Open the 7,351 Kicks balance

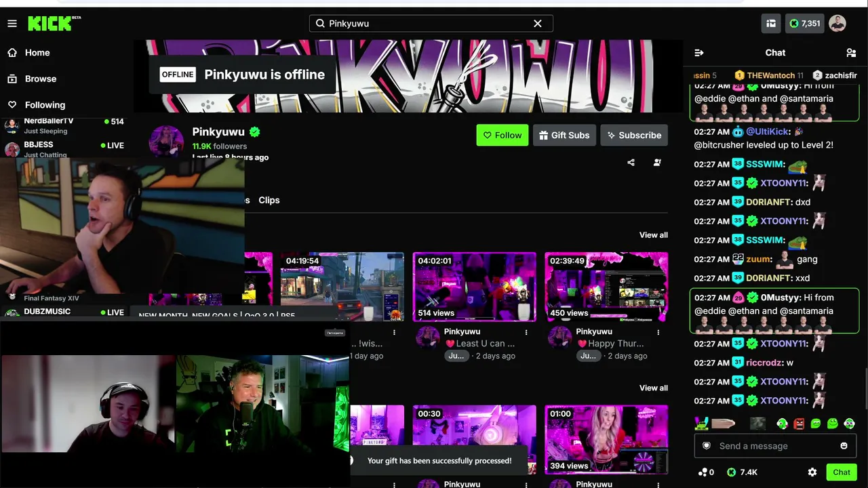[805, 24]
